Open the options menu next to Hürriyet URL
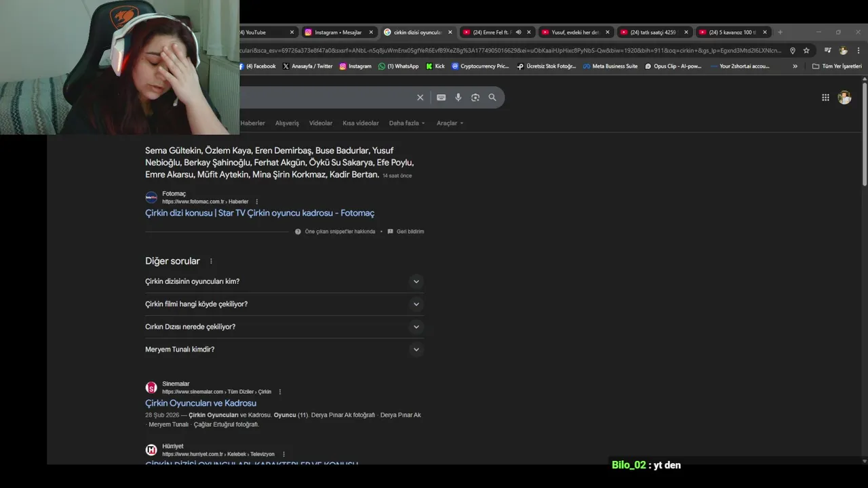The image size is (868, 488). point(283,454)
